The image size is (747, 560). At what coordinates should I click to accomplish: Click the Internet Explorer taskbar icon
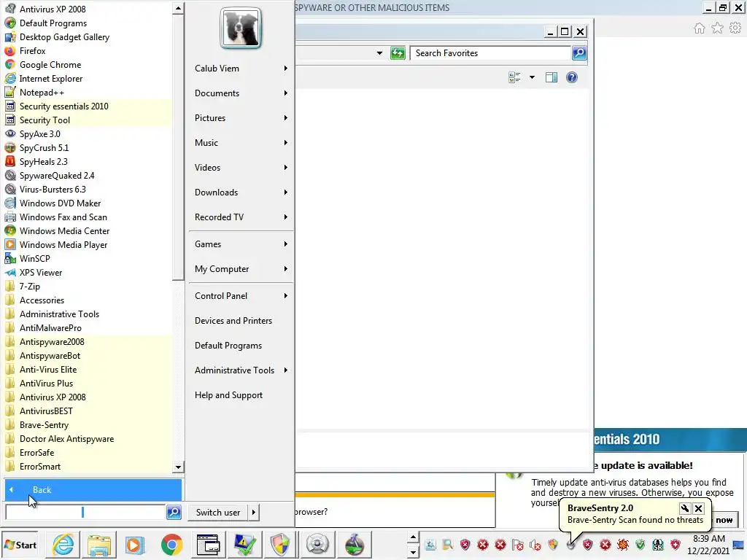click(63, 544)
